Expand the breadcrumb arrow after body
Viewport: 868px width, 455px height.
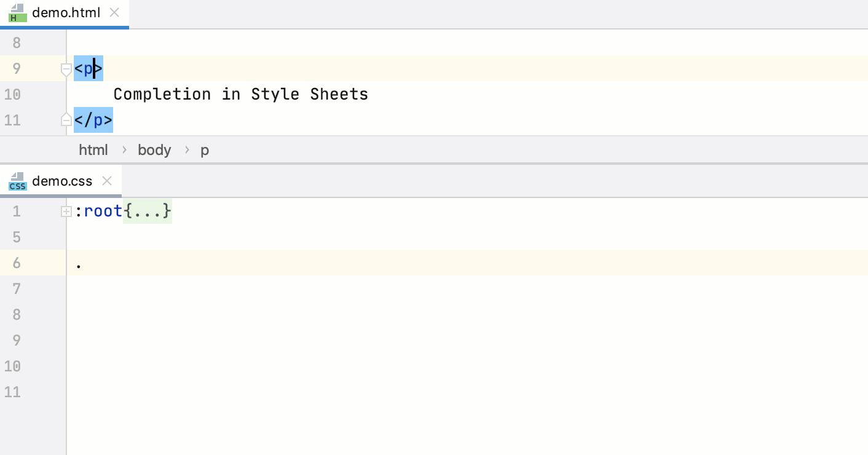[186, 149]
